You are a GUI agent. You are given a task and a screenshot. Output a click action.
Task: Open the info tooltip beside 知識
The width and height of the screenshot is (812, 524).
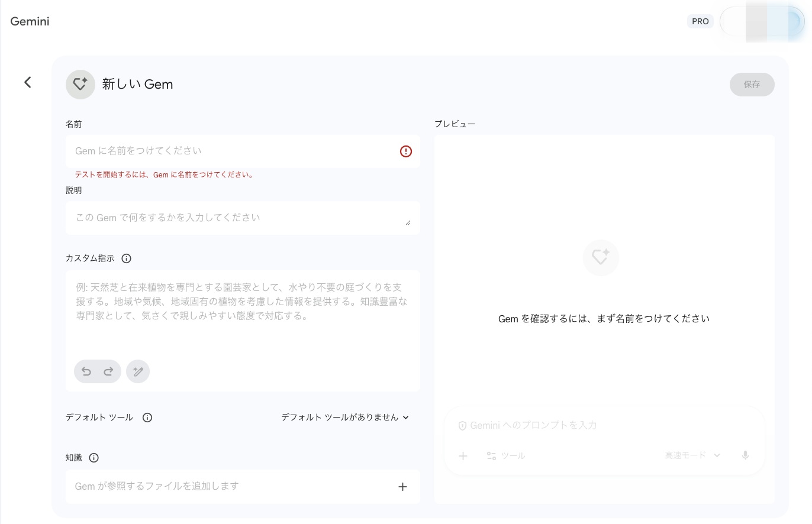(94, 458)
